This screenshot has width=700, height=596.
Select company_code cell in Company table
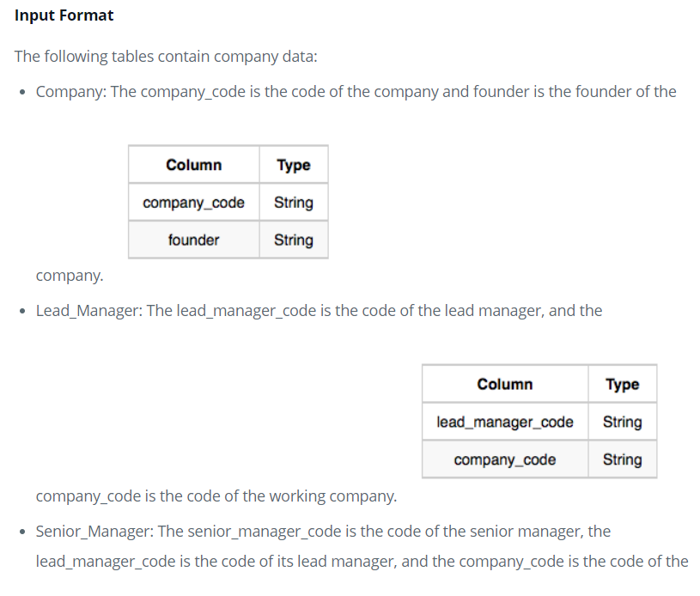point(194,202)
